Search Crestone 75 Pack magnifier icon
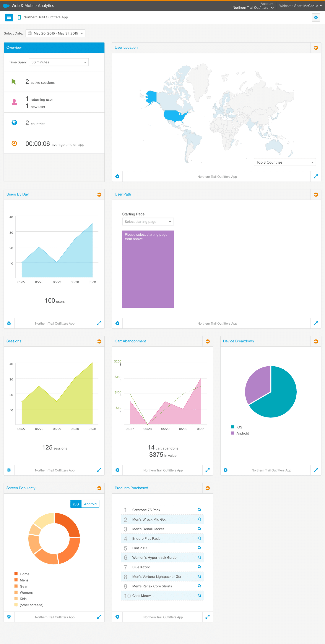325x644 pixels. click(199, 509)
